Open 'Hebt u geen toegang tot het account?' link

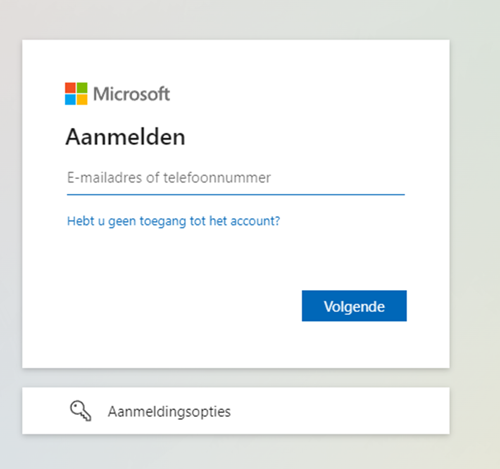tap(173, 221)
